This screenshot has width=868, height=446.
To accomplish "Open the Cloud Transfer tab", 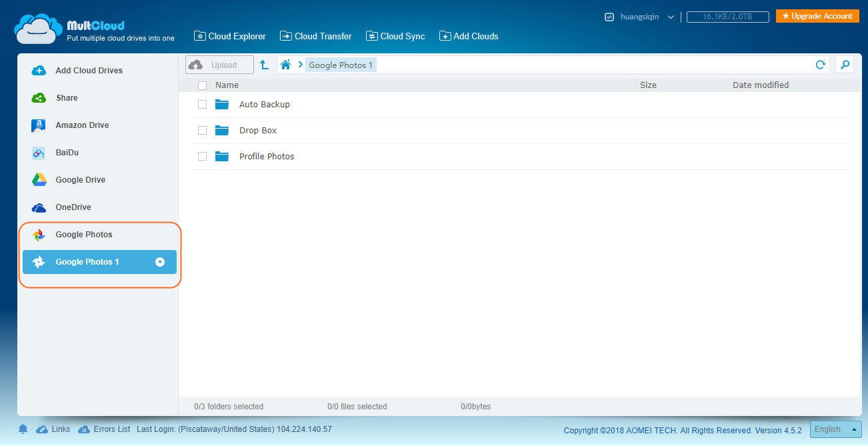I will (316, 36).
